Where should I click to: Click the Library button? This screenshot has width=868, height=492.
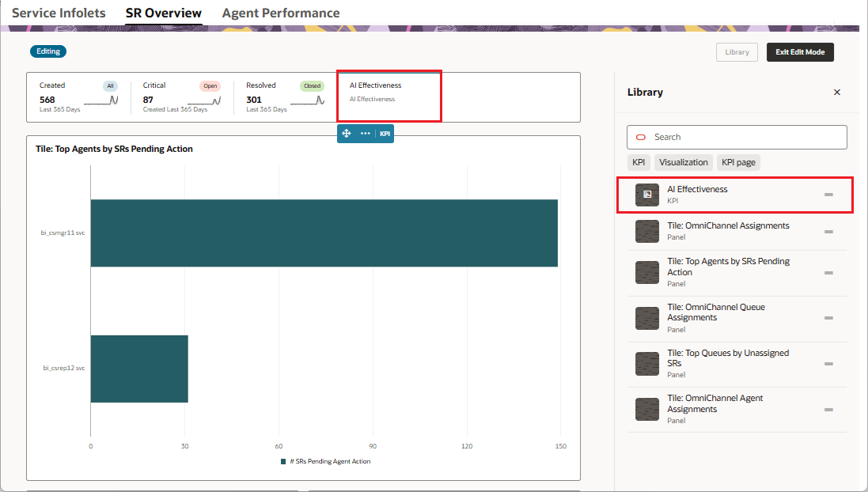click(737, 52)
